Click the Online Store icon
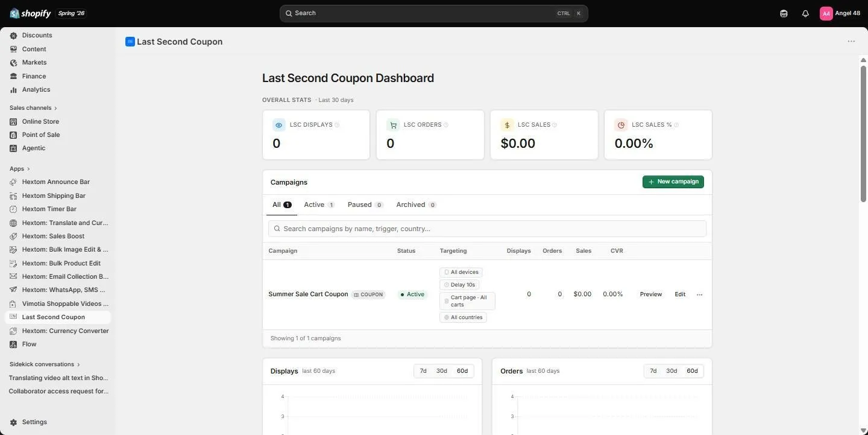 click(13, 122)
